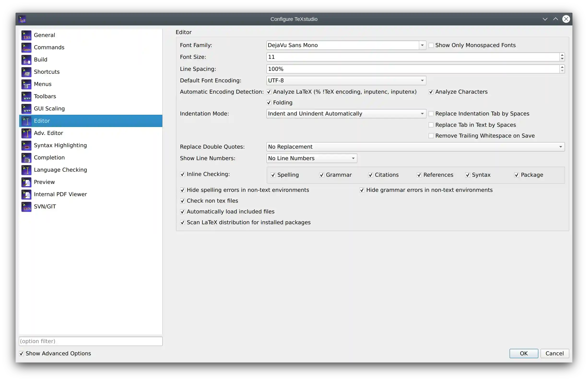Click the Language Checking icon
The height and width of the screenshot is (381, 588).
point(26,170)
